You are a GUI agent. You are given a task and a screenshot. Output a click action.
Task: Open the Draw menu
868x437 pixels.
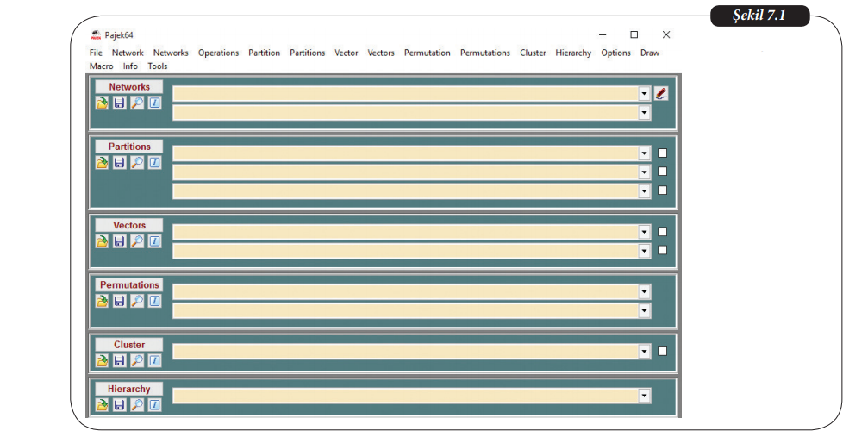pyautogui.click(x=649, y=53)
